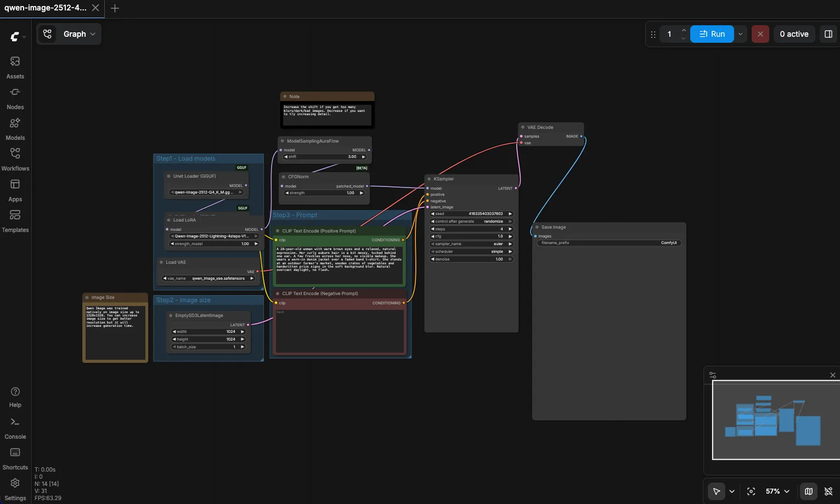Choose the select cursor tool
The image size is (840, 504).
click(x=716, y=491)
